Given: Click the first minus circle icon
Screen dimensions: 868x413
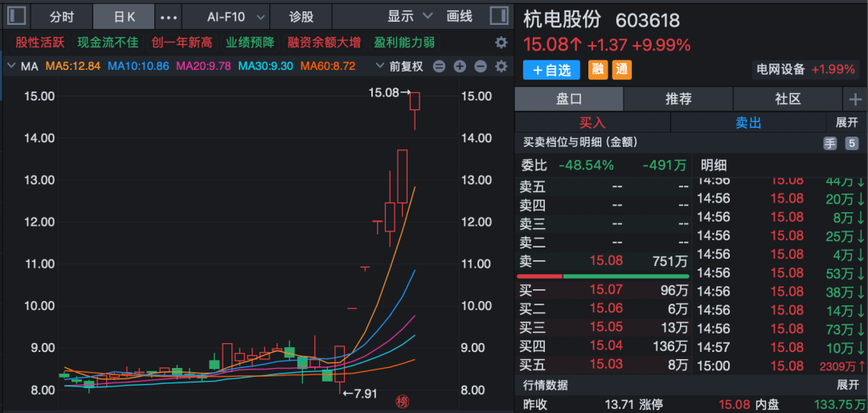Looking at the screenshot, I should 439,67.
